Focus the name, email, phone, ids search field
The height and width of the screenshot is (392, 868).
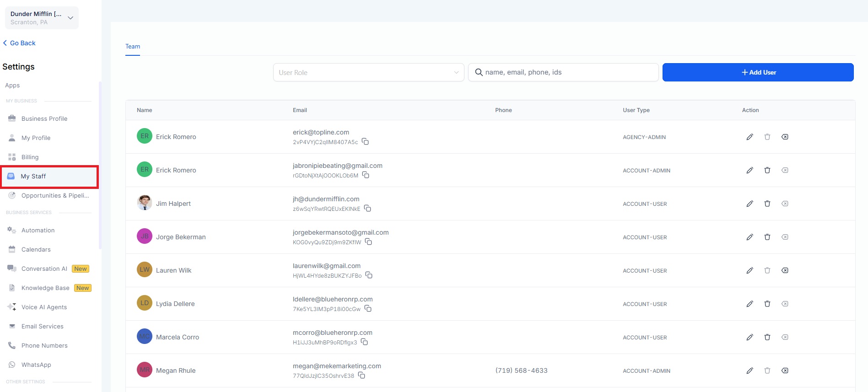tap(563, 72)
